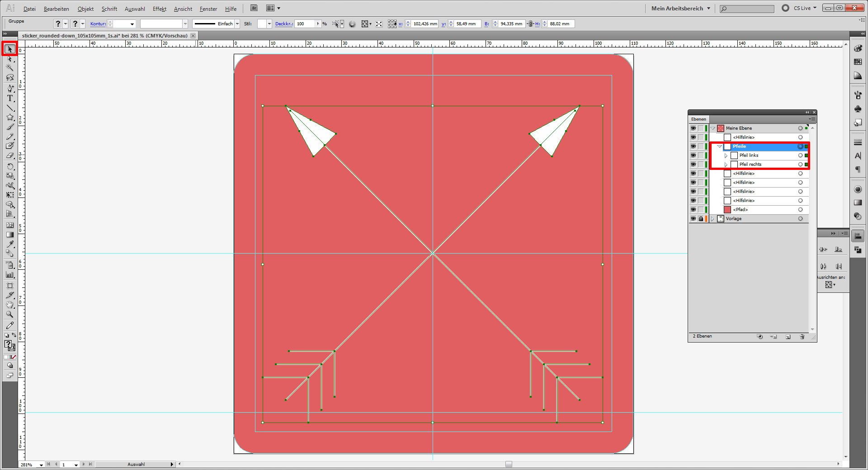This screenshot has height=470, width=868.
Task: Hide the Pfad layer item
Action: (x=693, y=210)
